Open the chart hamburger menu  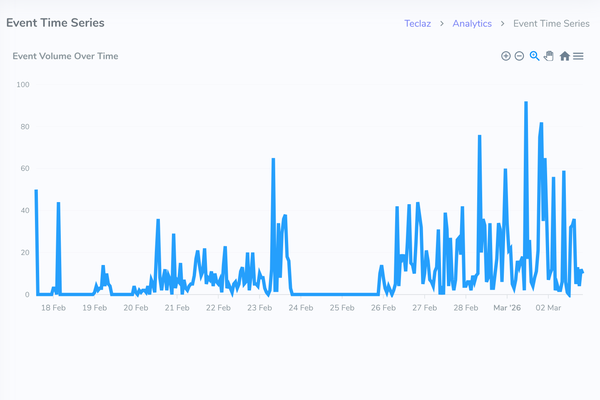tap(578, 56)
